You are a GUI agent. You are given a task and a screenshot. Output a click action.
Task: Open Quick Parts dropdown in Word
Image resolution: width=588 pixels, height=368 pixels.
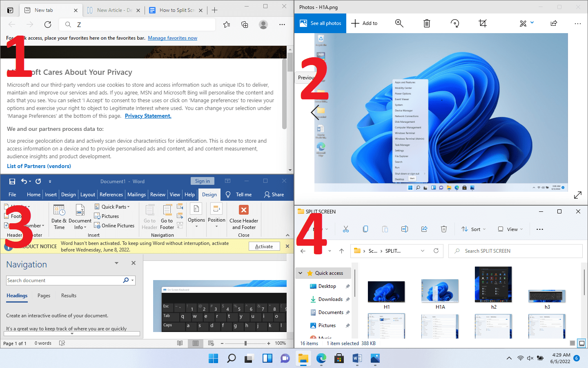(112, 207)
